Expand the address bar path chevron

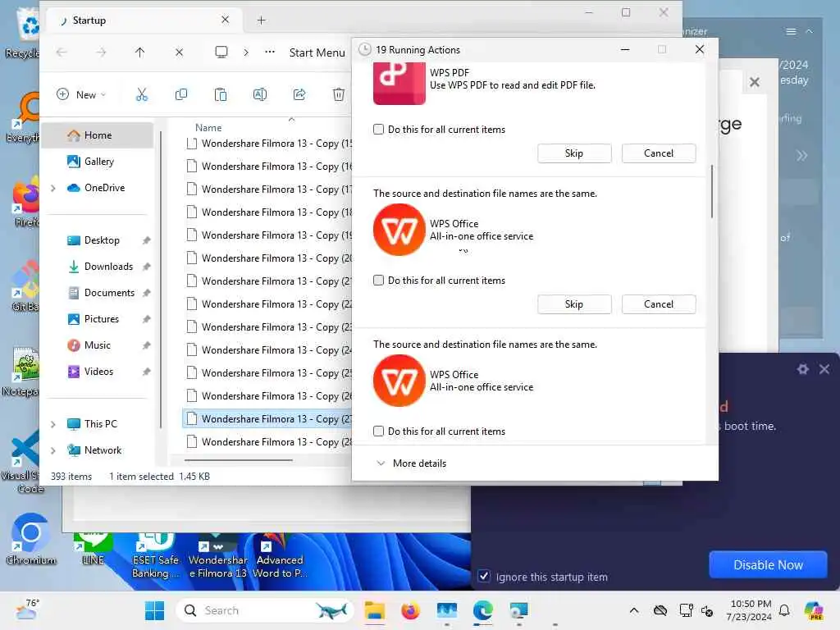click(246, 52)
